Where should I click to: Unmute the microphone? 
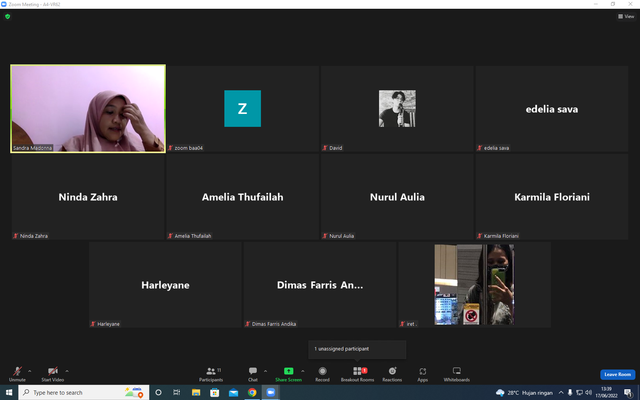pyautogui.click(x=17, y=373)
